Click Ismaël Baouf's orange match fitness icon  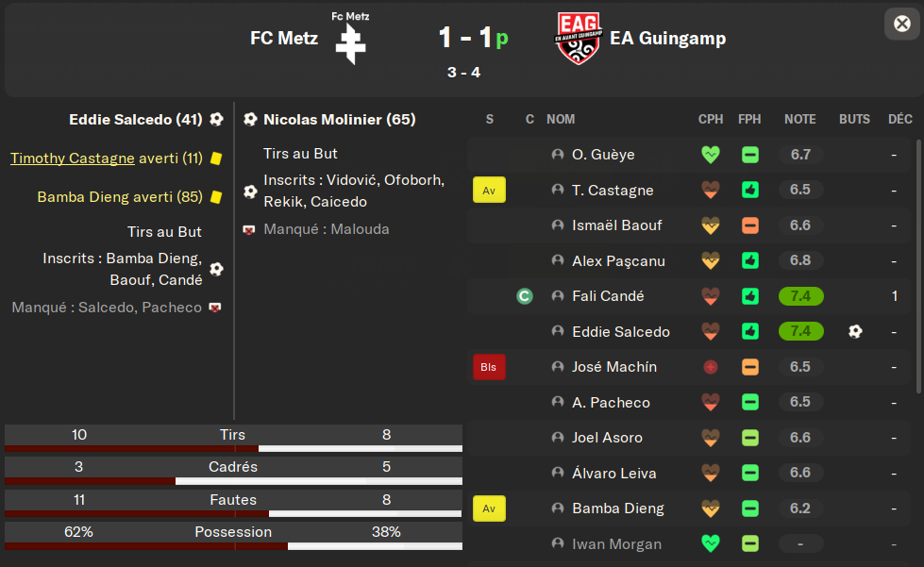coord(750,225)
